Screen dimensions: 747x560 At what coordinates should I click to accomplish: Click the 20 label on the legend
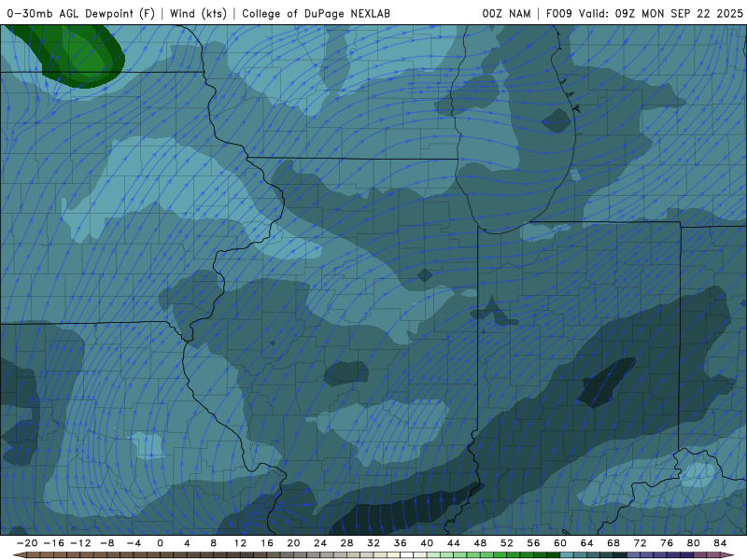point(293,543)
